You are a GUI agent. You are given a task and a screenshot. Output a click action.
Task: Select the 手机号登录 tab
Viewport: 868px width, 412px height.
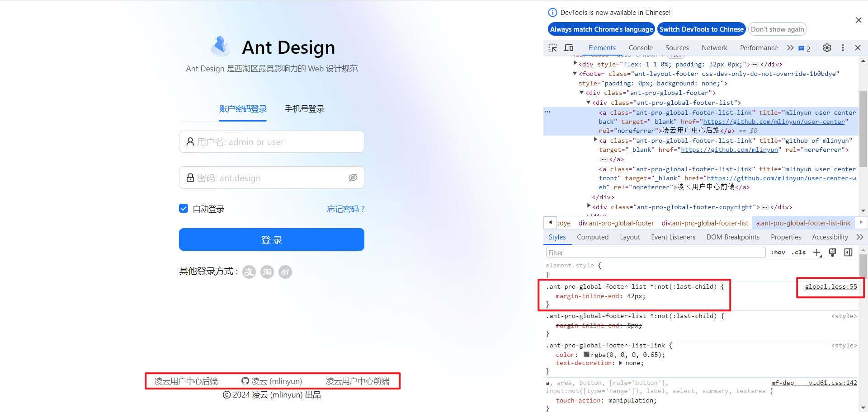pos(304,109)
